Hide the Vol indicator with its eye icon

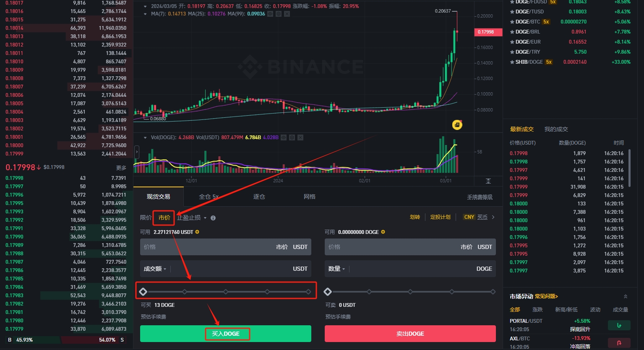tap(284, 137)
